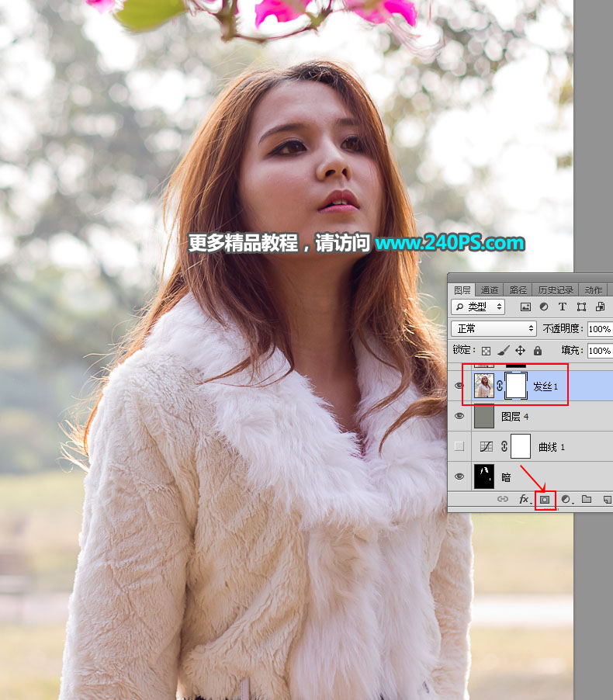Switch to the 历史记录 tab
Viewport: 613px width, 700px height.
pos(556,290)
